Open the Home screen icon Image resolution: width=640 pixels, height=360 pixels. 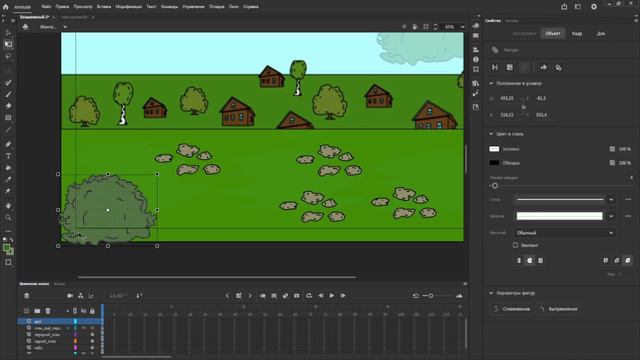tap(5, 7)
